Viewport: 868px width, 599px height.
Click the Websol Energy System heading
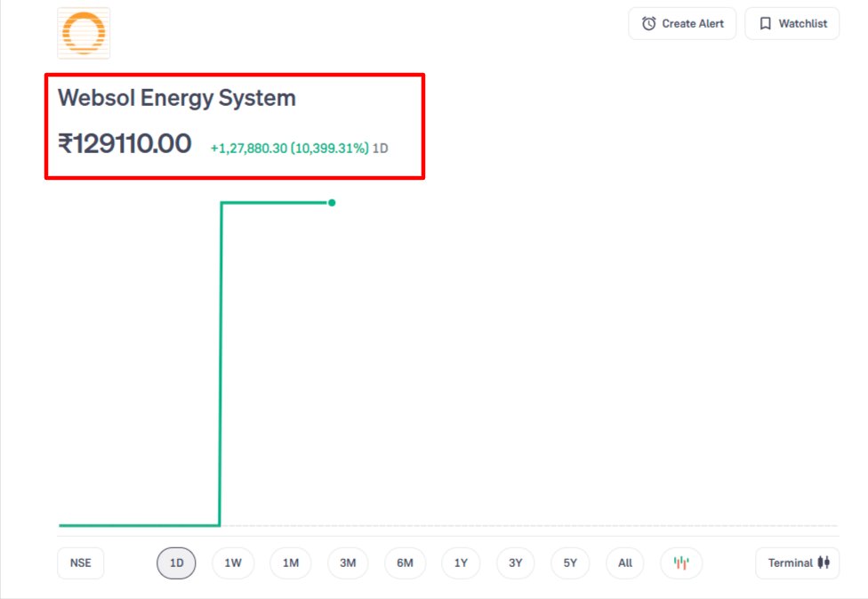[x=177, y=98]
